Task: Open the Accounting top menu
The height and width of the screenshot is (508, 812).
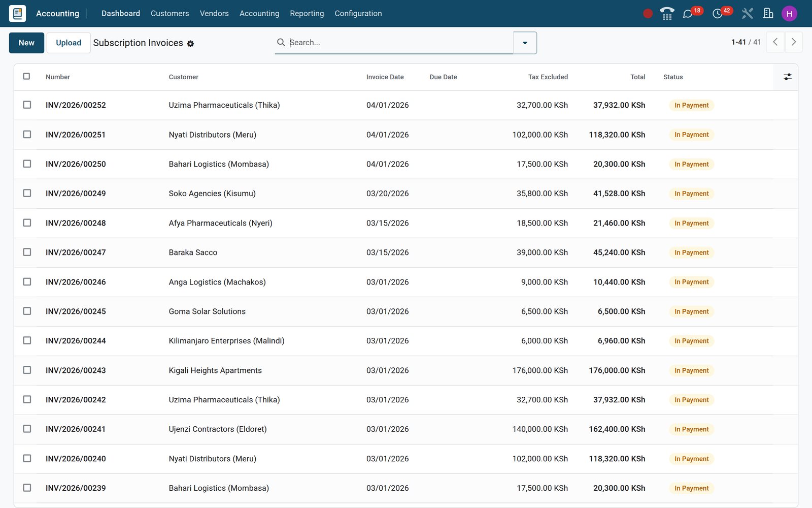Action: [259, 13]
